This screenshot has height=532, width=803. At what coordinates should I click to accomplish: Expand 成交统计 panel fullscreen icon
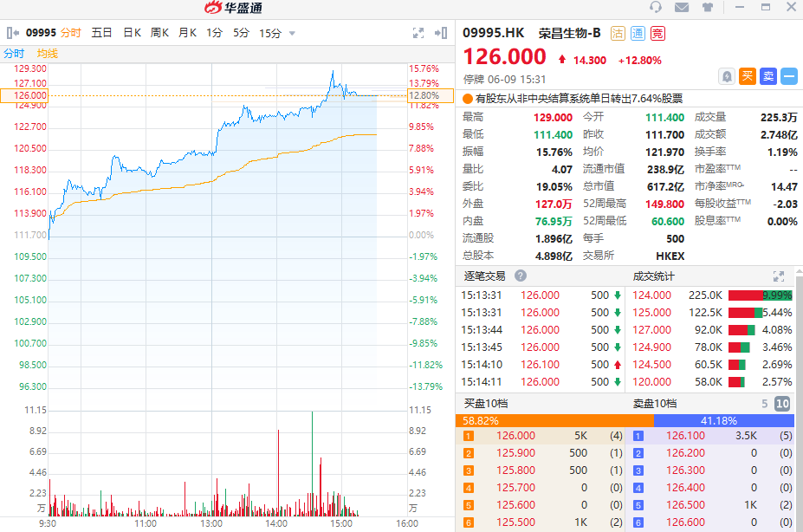tap(779, 276)
